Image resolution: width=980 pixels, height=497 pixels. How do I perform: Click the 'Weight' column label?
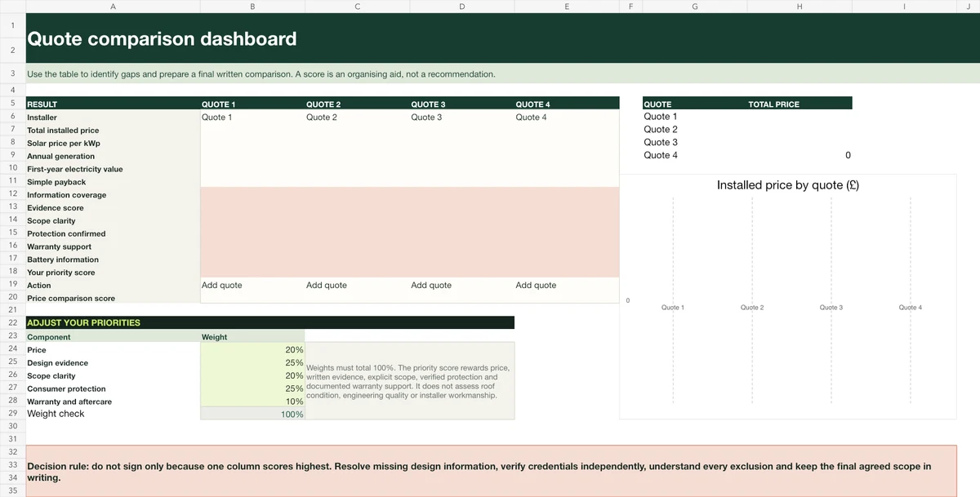(215, 337)
